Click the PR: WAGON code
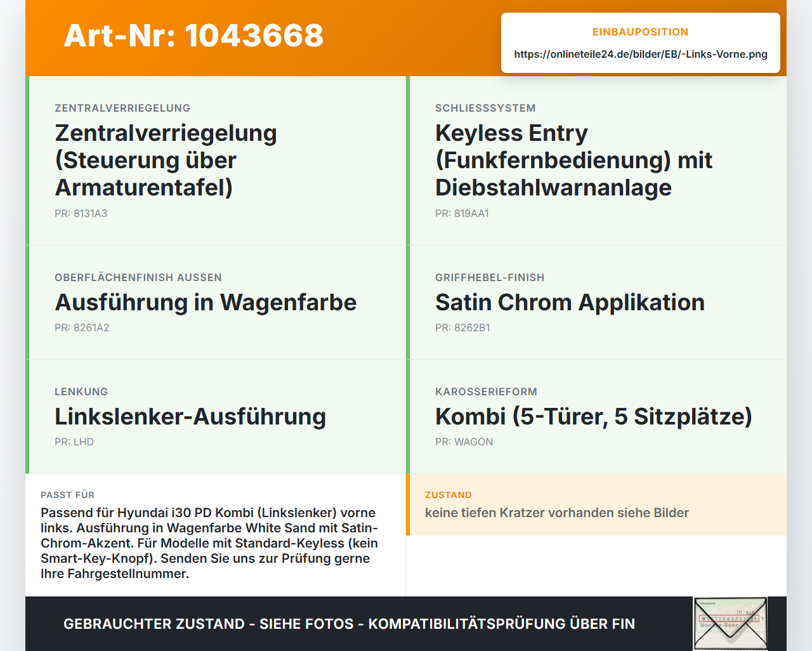 (464, 442)
